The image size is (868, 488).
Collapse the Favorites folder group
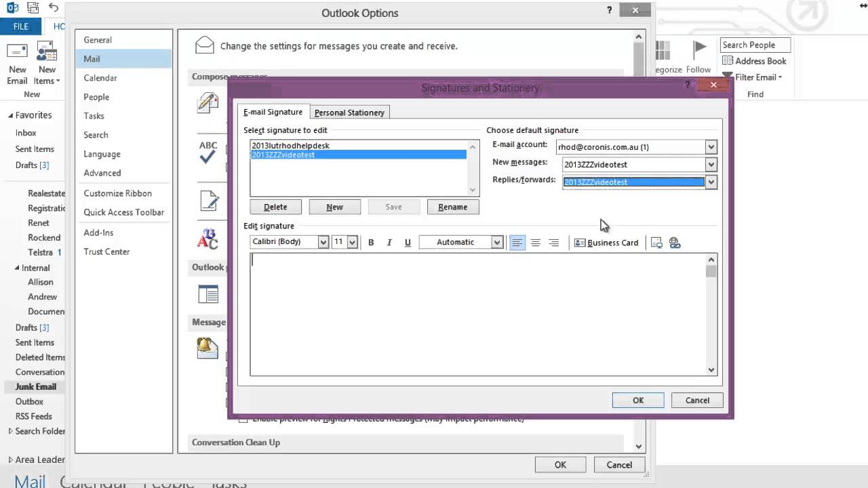click(10, 116)
